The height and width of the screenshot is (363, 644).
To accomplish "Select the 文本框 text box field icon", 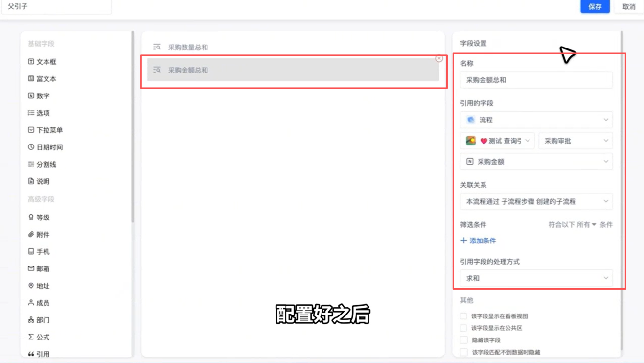I will point(31,62).
